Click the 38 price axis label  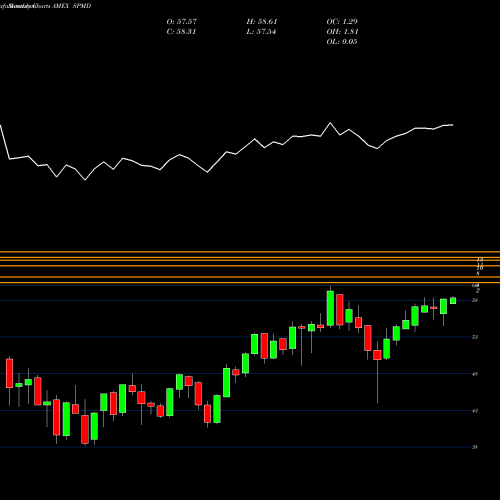[x=475, y=447]
